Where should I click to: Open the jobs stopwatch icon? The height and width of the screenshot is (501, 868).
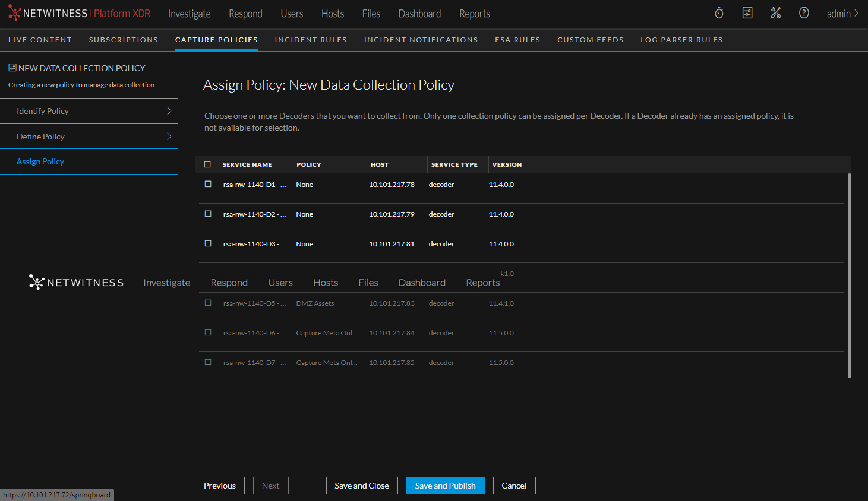coord(719,12)
